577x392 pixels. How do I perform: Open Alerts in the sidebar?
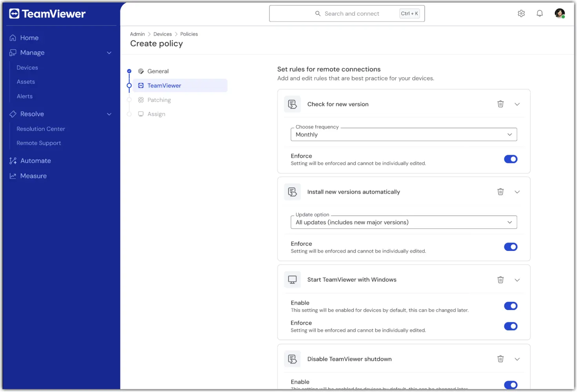click(24, 96)
